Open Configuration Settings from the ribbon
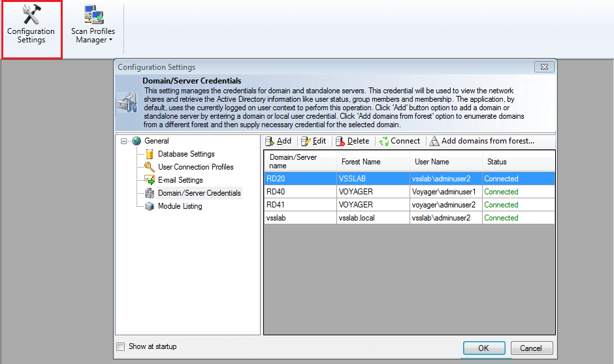This screenshot has height=364, width=614. [31, 27]
